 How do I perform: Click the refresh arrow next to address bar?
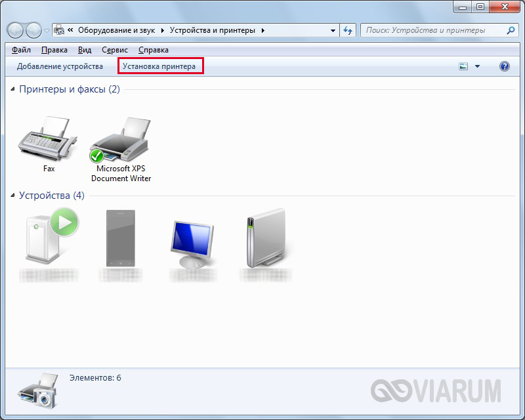tap(348, 30)
